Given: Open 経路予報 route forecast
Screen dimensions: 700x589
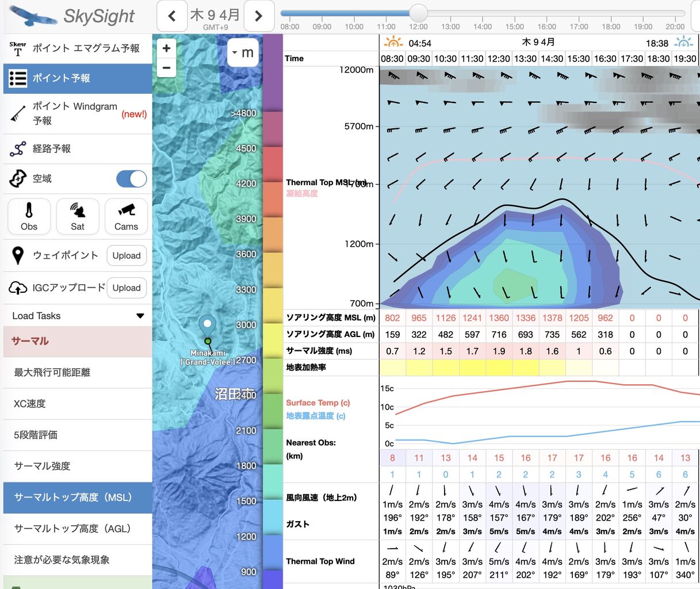Looking at the screenshot, I should pyautogui.click(x=78, y=148).
